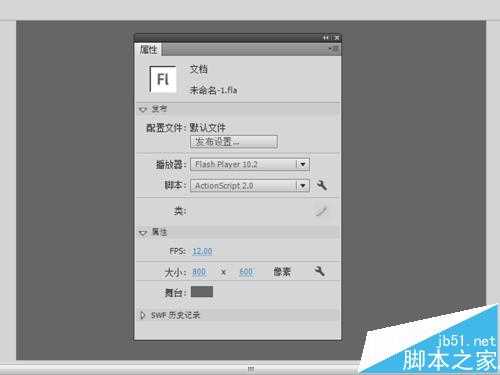Viewport: 500px width, 375px height.
Task: Expand the SWF 历史记录 section
Action: point(143,315)
